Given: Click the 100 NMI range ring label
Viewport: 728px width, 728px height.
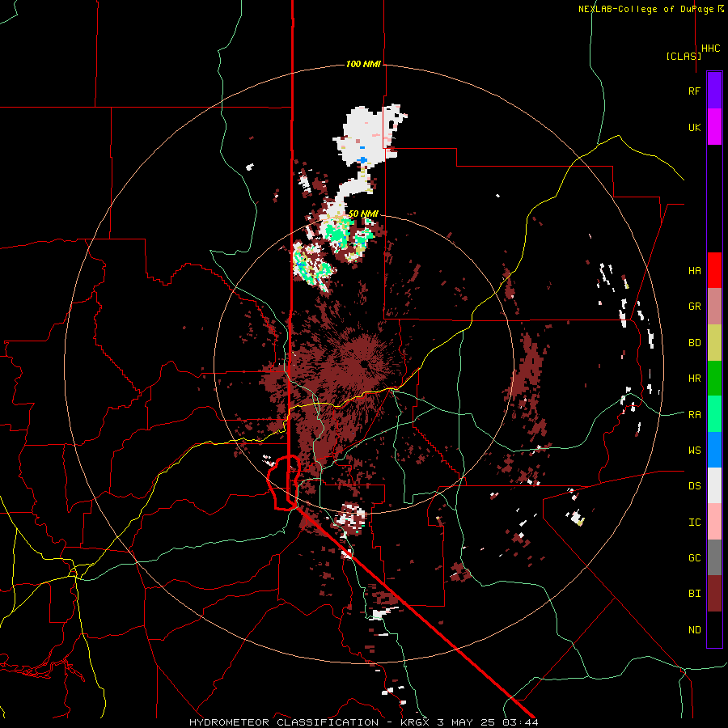Looking at the screenshot, I should tap(363, 64).
